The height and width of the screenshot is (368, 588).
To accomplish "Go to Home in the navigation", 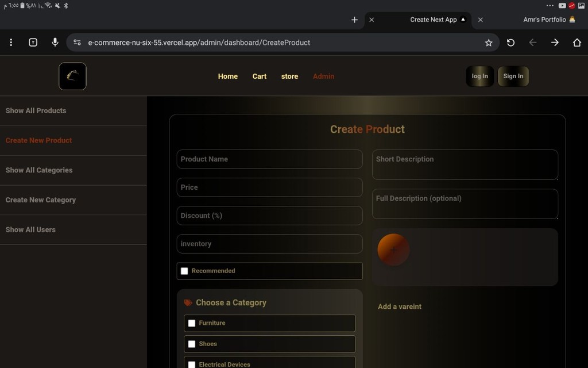I will (228, 76).
